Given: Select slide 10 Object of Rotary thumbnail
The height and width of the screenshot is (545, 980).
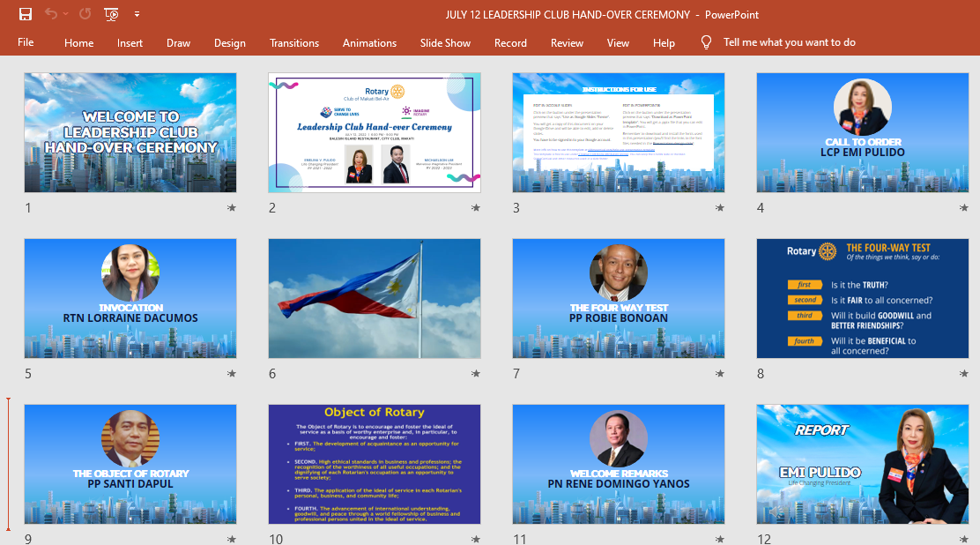Looking at the screenshot, I should (375, 464).
